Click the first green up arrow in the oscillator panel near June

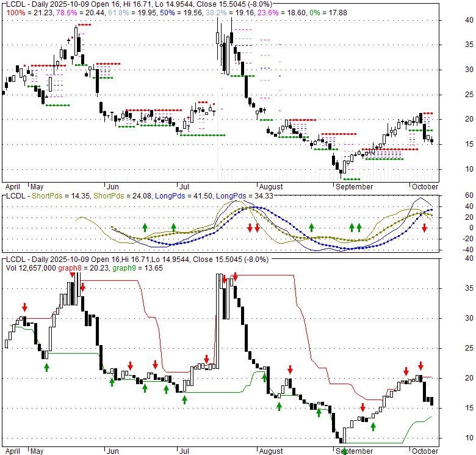[145, 228]
